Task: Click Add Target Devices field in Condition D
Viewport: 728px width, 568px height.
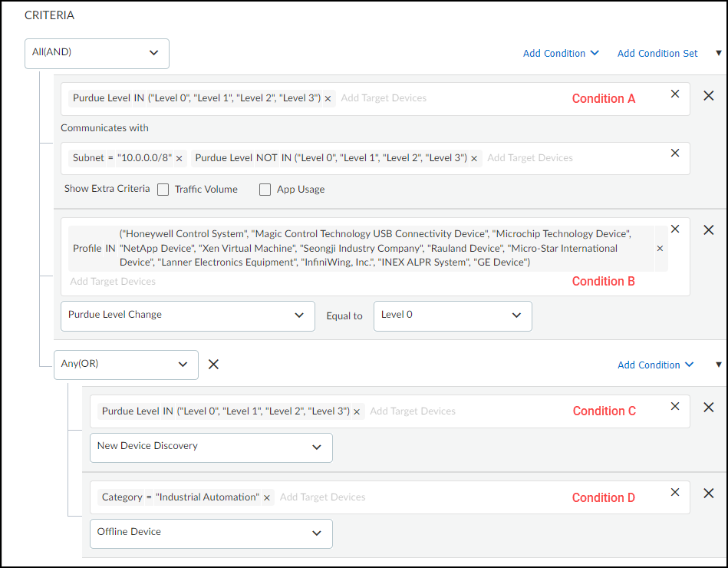Action: tap(322, 497)
